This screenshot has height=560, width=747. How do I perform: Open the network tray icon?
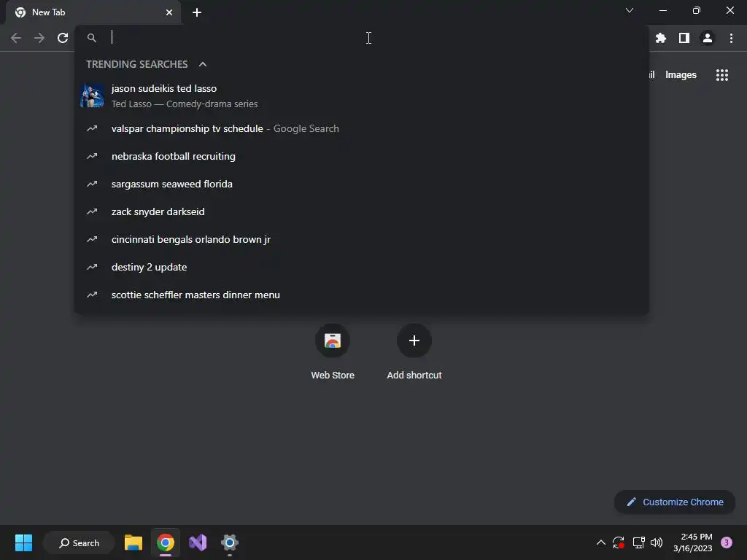(638, 542)
